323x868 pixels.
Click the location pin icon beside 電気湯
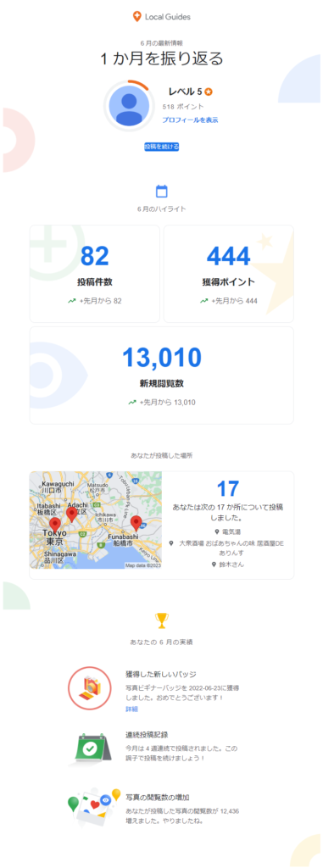(218, 531)
